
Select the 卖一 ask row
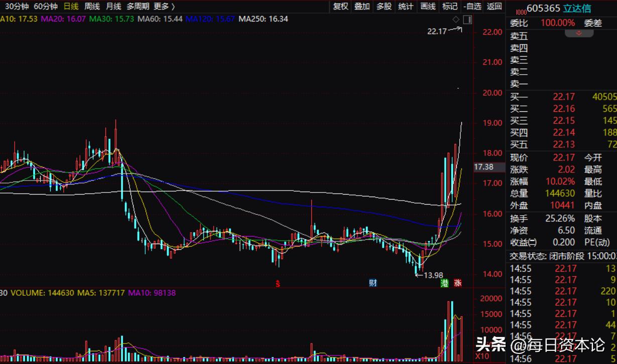pyautogui.click(x=561, y=84)
